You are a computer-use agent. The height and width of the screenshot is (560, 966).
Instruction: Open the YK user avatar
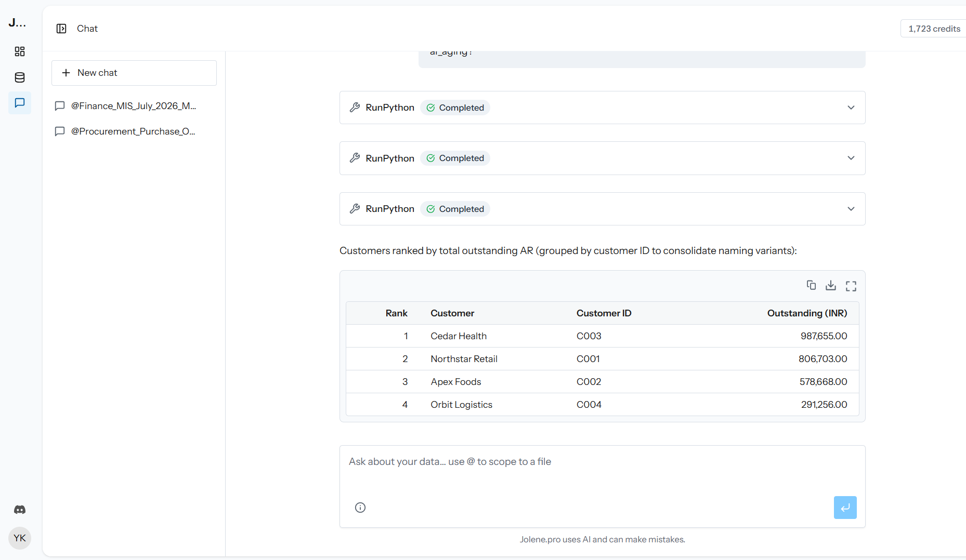pos(20,538)
